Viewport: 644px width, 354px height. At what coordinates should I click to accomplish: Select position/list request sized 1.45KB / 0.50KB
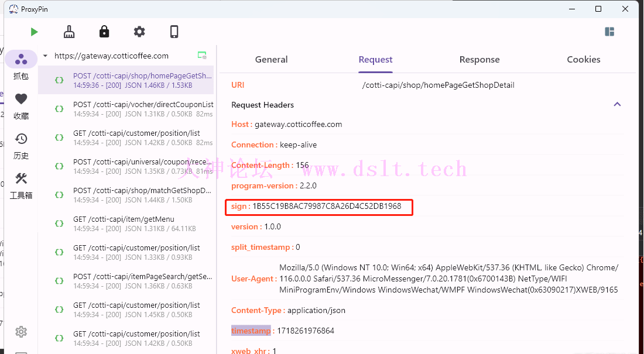click(x=127, y=310)
